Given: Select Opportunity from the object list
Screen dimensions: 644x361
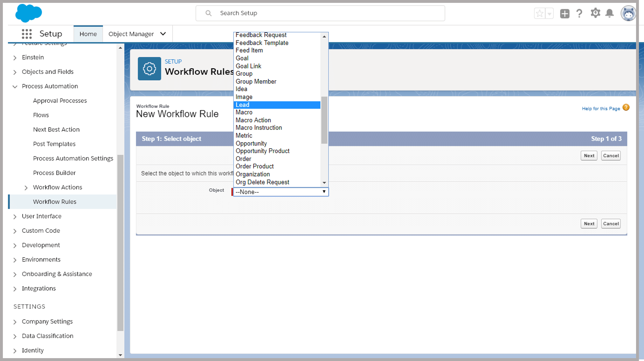Looking at the screenshot, I should pyautogui.click(x=251, y=143).
